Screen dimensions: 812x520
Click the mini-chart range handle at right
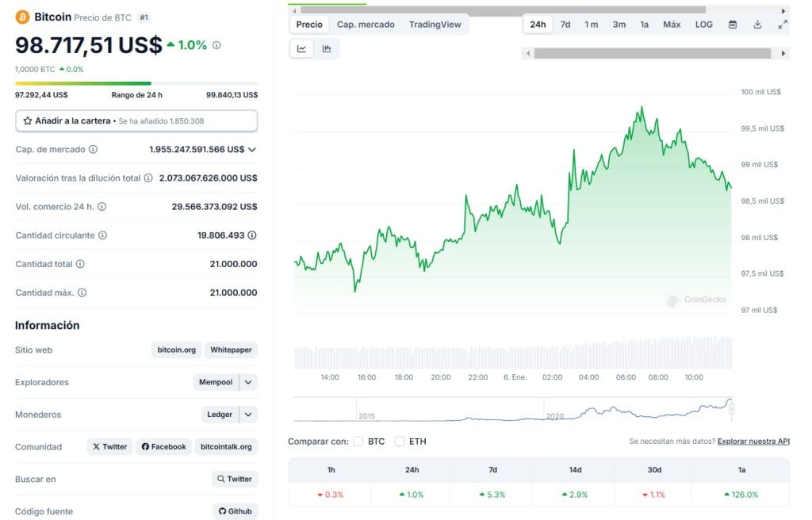point(731,409)
